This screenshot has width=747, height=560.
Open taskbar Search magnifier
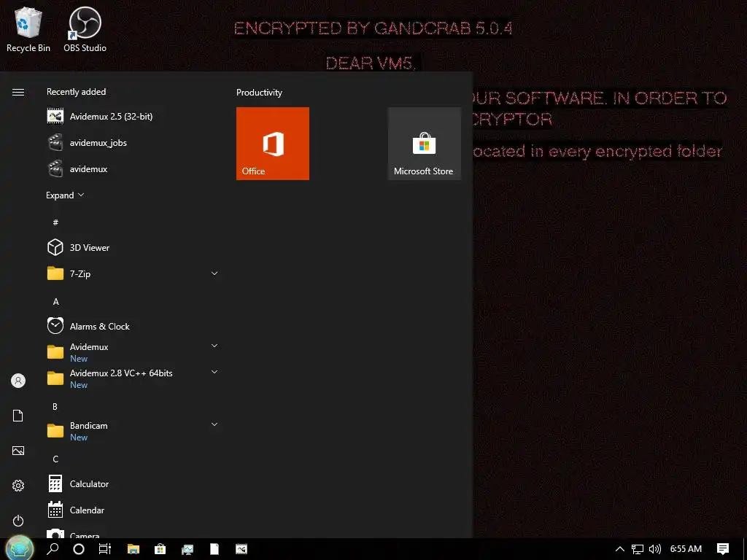point(53,549)
